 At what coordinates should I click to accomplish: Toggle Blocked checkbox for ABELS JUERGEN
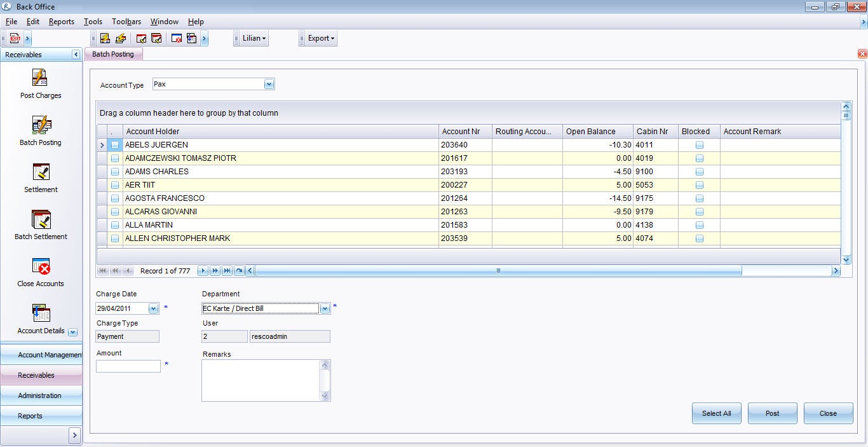(700, 145)
